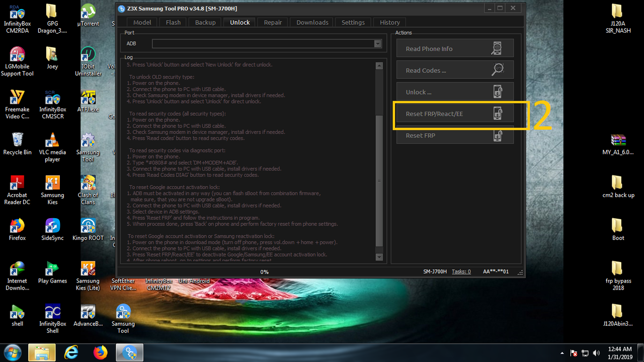
Task: Open the LGMobile Support Tool shortcut
Action: tap(17, 61)
